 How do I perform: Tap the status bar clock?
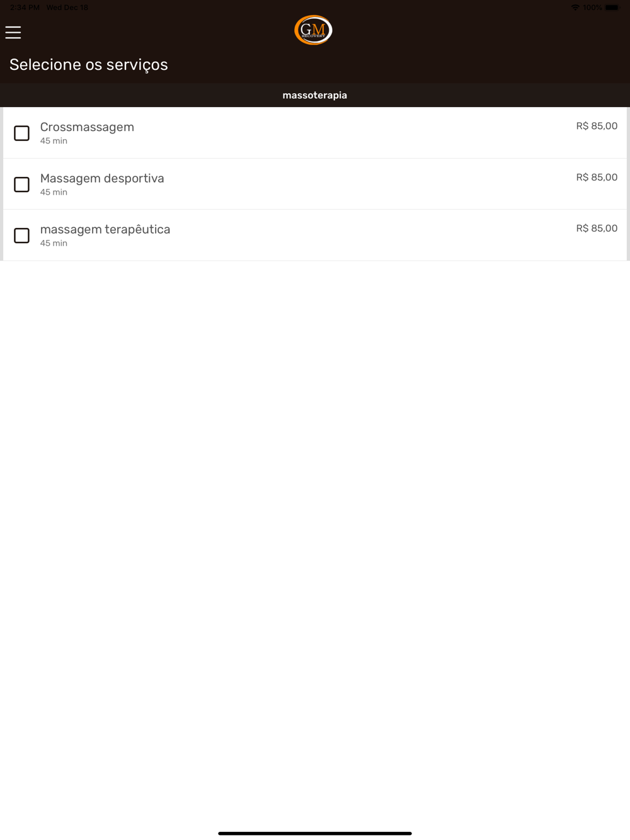25,8
